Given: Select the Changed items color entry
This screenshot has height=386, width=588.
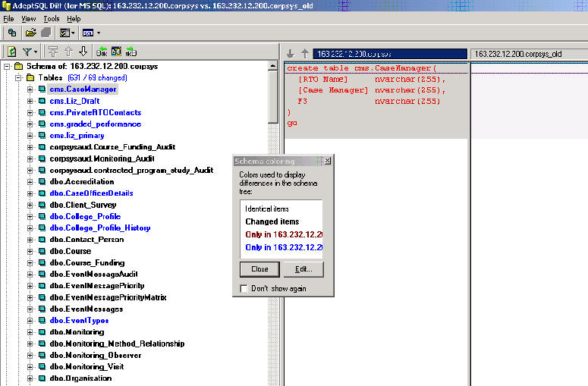Looking at the screenshot, I should (x=272, y=221).
